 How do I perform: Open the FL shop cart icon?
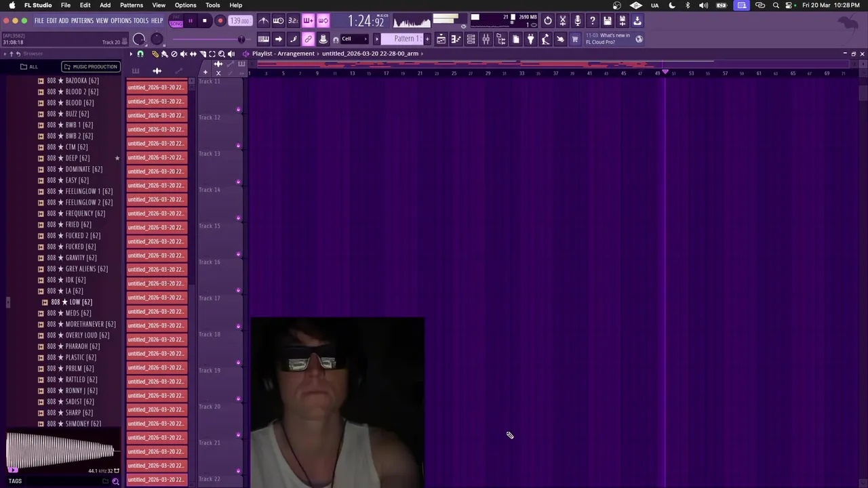point(575,39)
